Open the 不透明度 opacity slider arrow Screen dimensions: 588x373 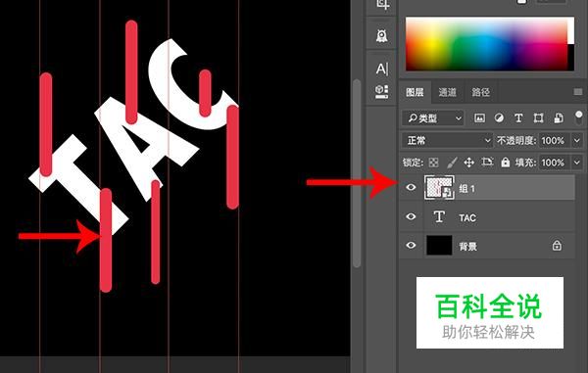[577, 141]
